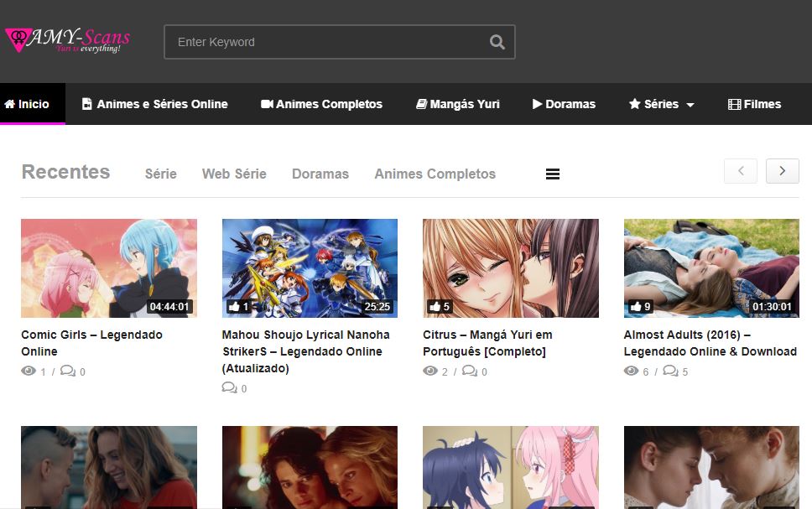Open Almost Adults (2016) title link
The image size is (812, 509).
(710, 343)
